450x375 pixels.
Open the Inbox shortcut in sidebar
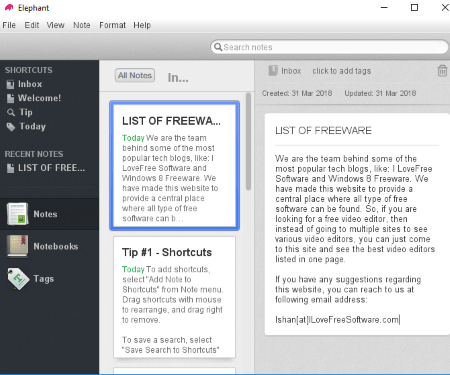tap(30, 84)
